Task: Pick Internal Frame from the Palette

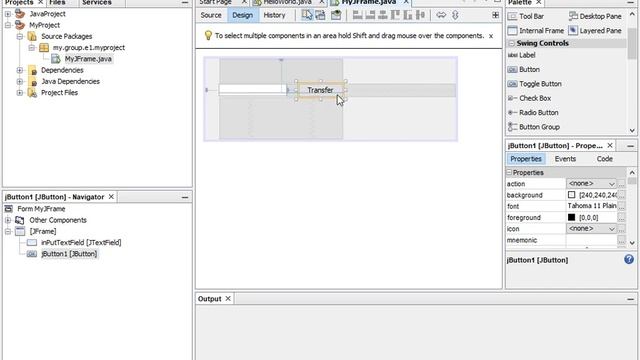Action: (536, 31)
